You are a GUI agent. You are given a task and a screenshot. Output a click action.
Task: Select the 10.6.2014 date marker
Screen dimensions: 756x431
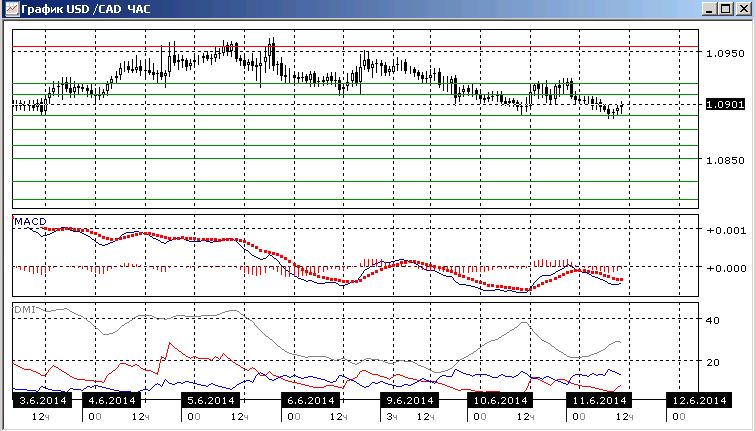point(500,400)
